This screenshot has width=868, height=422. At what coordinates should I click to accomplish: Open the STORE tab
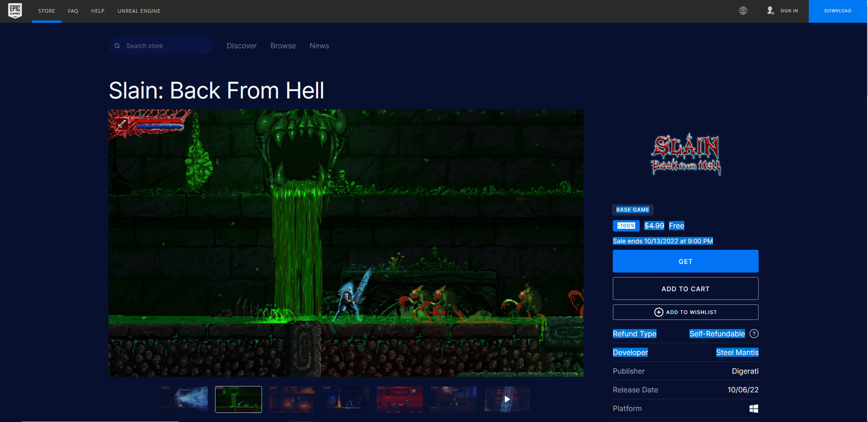(x=46, y=11)
